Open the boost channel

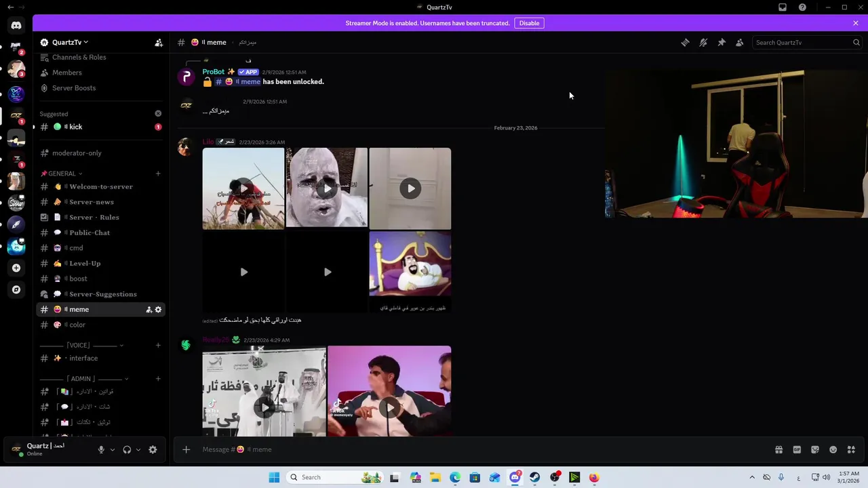click(102, 279)
